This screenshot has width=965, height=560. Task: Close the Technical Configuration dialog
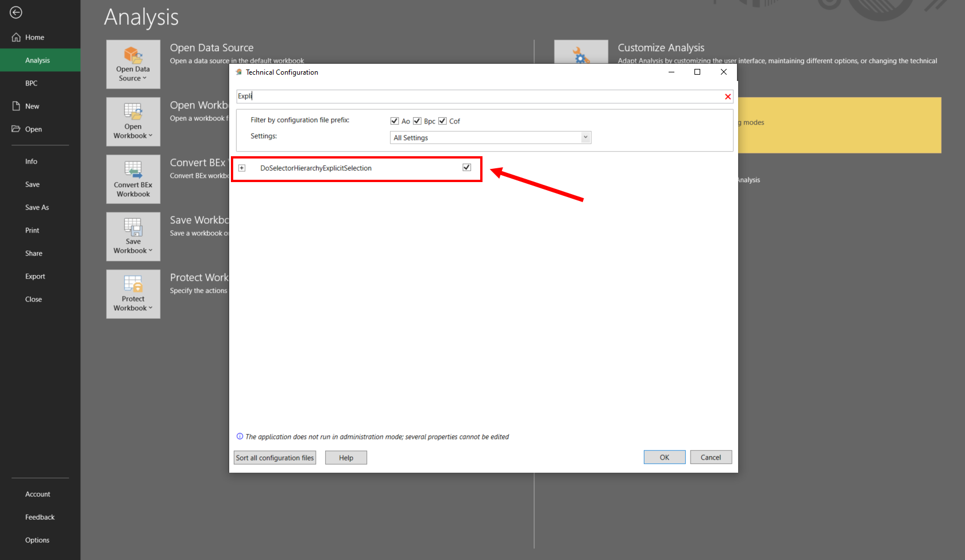click(x=724, y=72)
